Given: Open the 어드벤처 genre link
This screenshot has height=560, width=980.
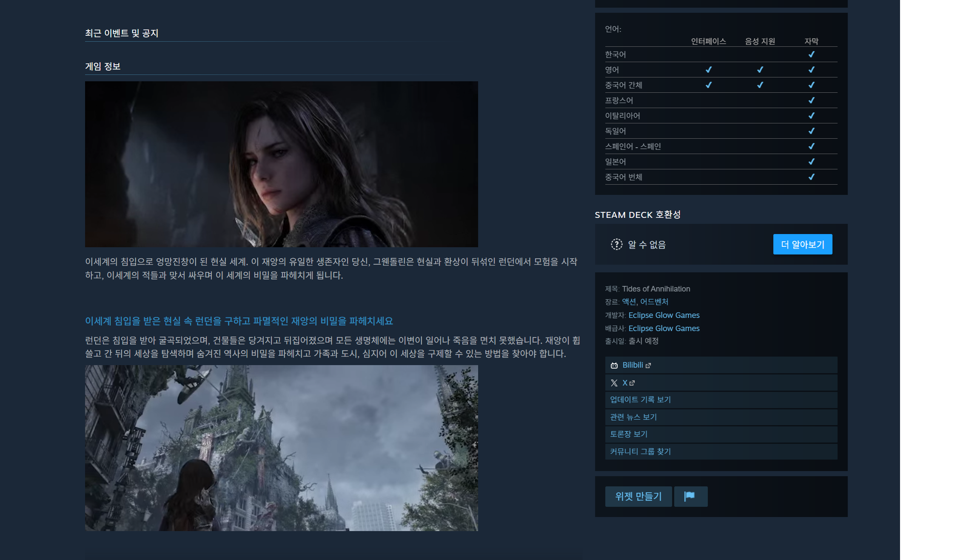Looking at the screenshot, I should point(654,302).
